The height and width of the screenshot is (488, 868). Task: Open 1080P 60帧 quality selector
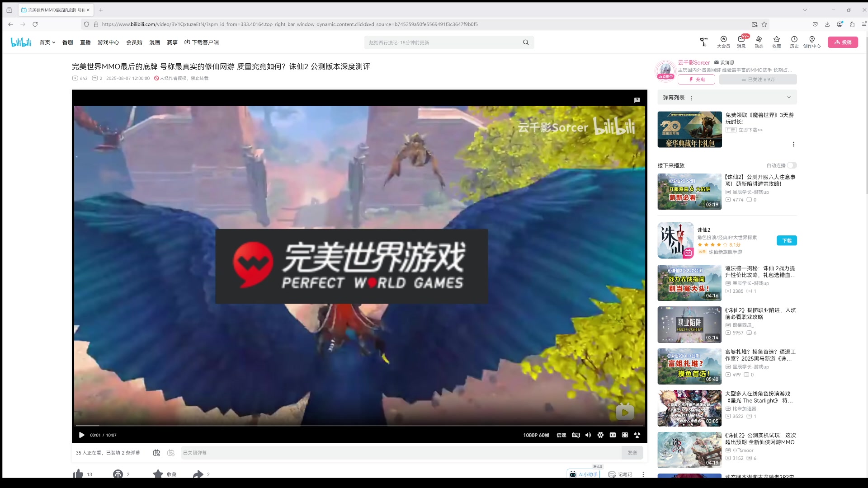click(536, 435)
